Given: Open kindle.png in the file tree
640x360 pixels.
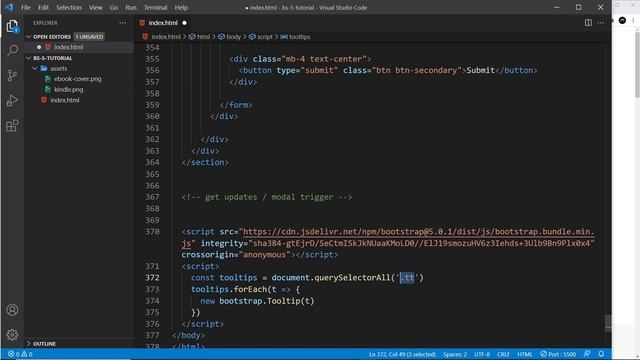Looking at the screenshot, I should click(69, 89).
